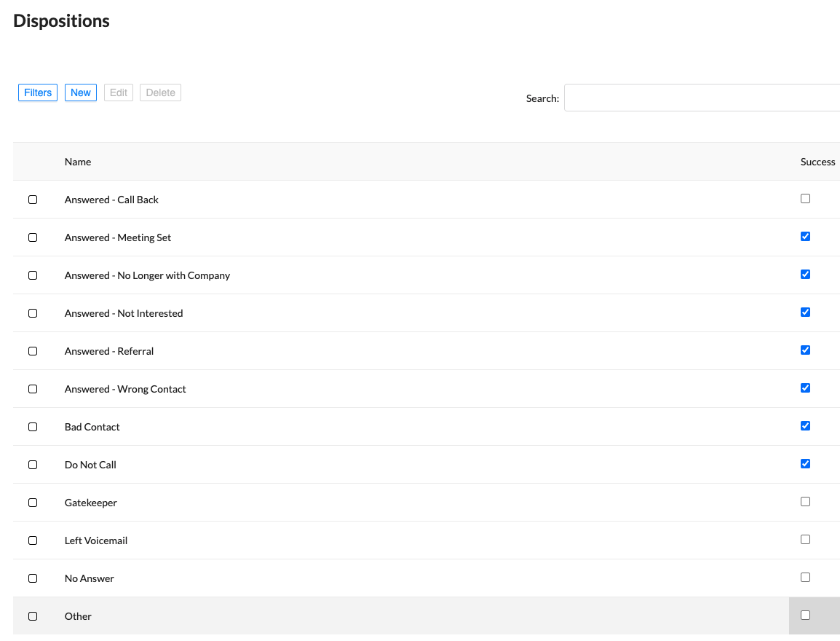The width and height of the screenshot is (840, 641).
Task: Select the Do Not Call row checkbox
Action: click(33, 465)
